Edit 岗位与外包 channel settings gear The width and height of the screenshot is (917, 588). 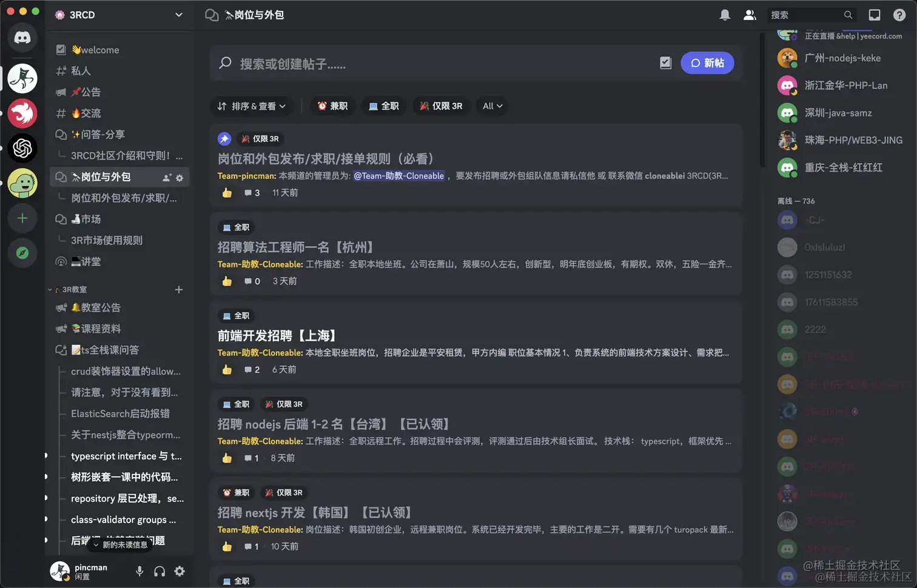point(180,178)
